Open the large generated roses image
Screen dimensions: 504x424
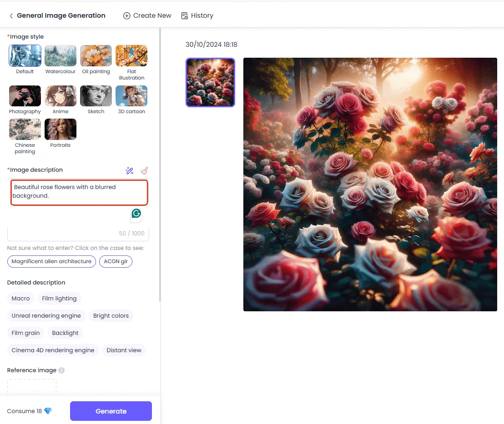coord(370,185)
